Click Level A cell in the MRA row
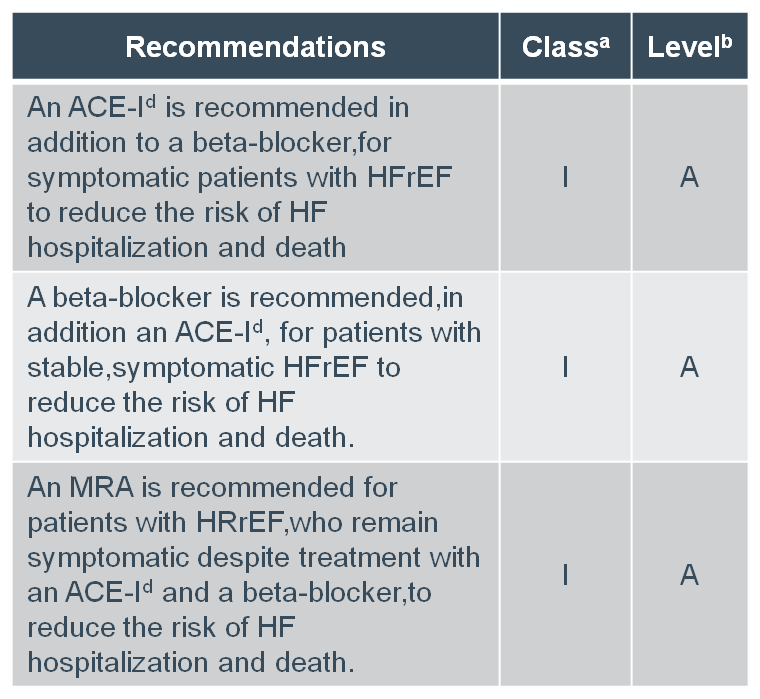760x699 pixels. [x=689, y=574]
